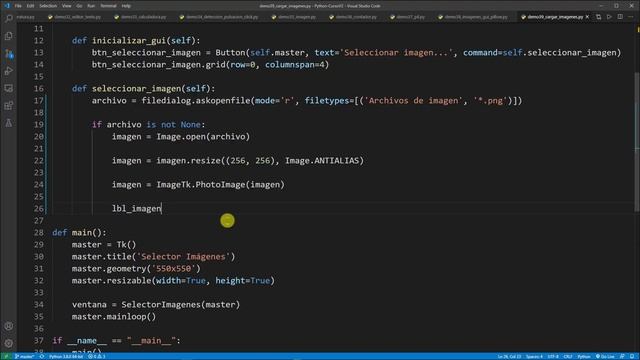This screenshot has width=640, height=360.
Task: Click the '__main__' string on line 37
Action: coord(151,340)
